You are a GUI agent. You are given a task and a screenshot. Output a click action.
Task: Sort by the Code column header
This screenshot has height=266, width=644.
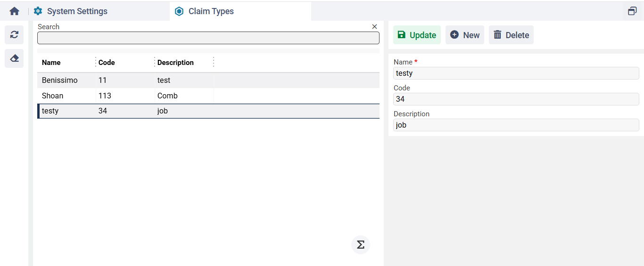click(107, 63)
